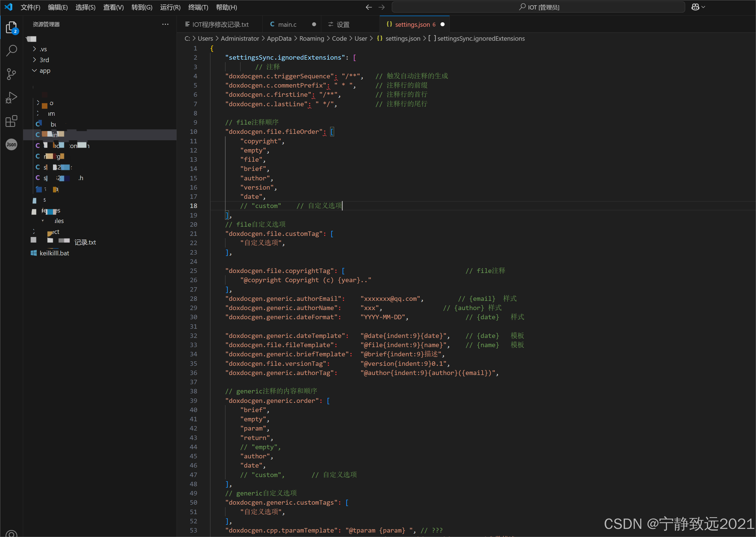Screen dimensions: 756x537
Task: Click the keilkilll.bat Windows file icon
Action: [x=33, y=253]
